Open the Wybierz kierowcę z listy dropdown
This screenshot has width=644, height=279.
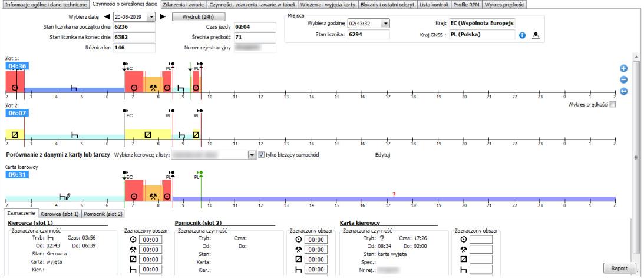(252, 155)
